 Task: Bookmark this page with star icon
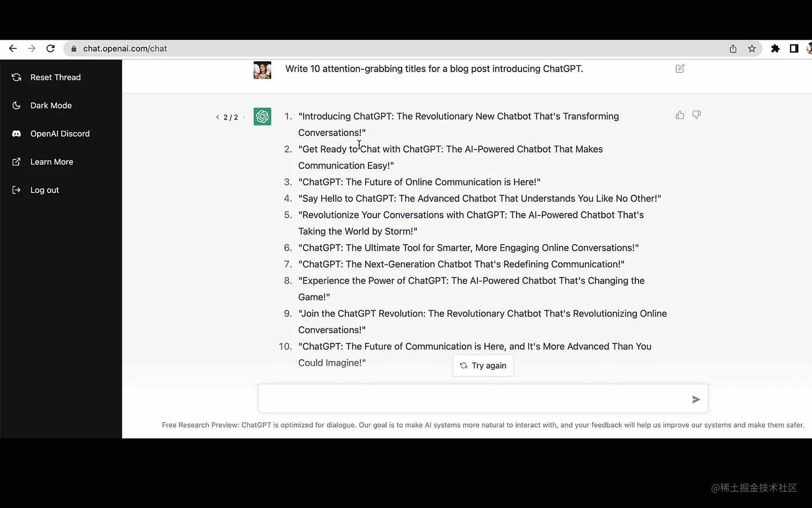pos(752,48)
